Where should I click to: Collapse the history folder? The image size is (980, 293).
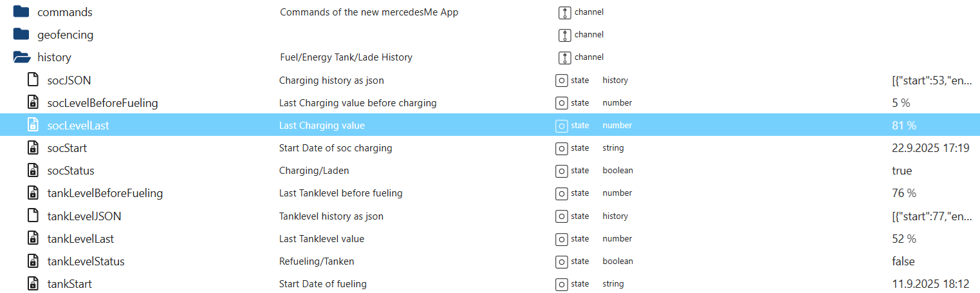(x=22, y=57)
